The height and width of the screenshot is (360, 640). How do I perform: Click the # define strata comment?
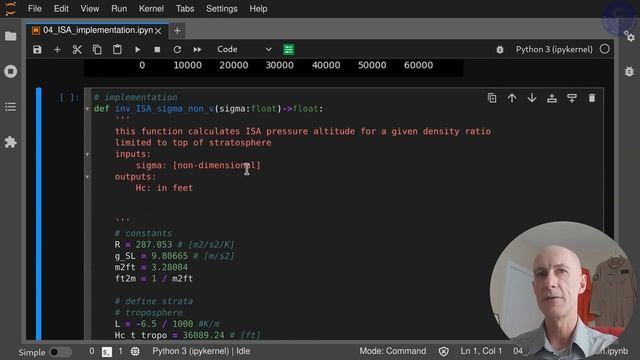[x=153, y=301]
